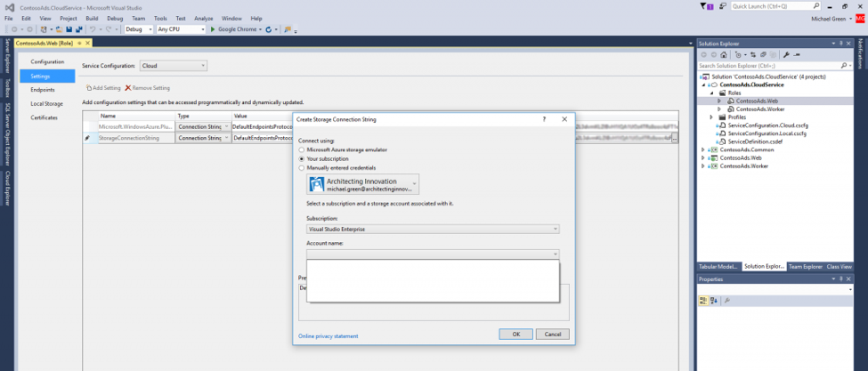
Task: Click the Alphabetical sort icon in Properties
Action: (714, 300)
